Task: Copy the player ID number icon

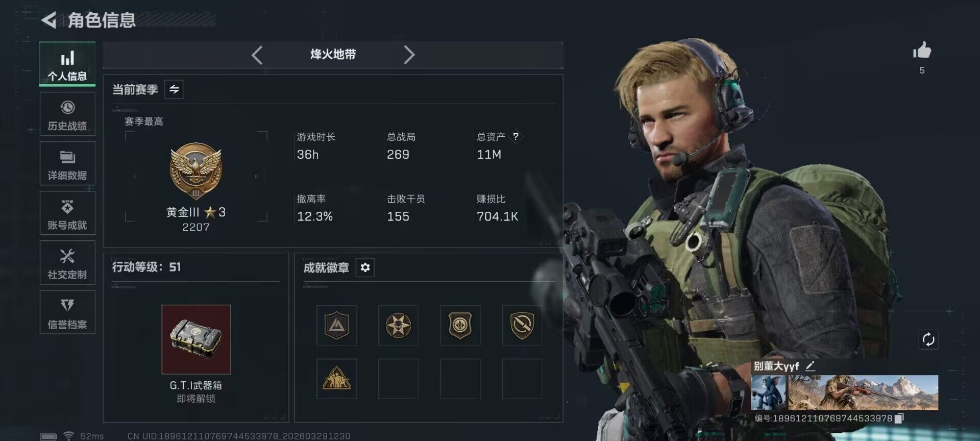Action: [899, 418]
